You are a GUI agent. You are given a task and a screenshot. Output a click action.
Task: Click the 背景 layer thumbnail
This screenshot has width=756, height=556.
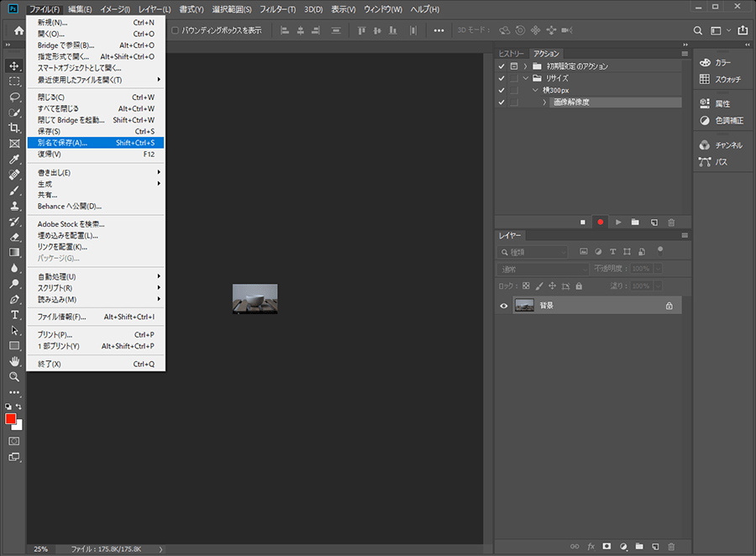524,306
